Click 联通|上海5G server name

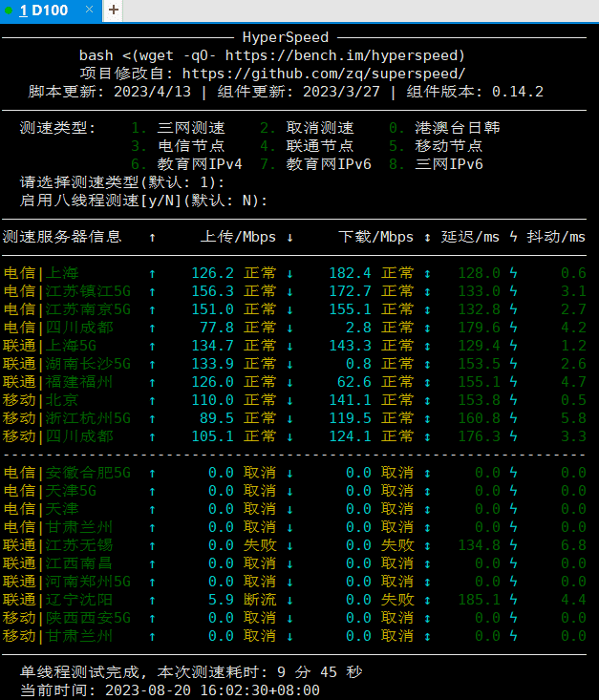50,346
